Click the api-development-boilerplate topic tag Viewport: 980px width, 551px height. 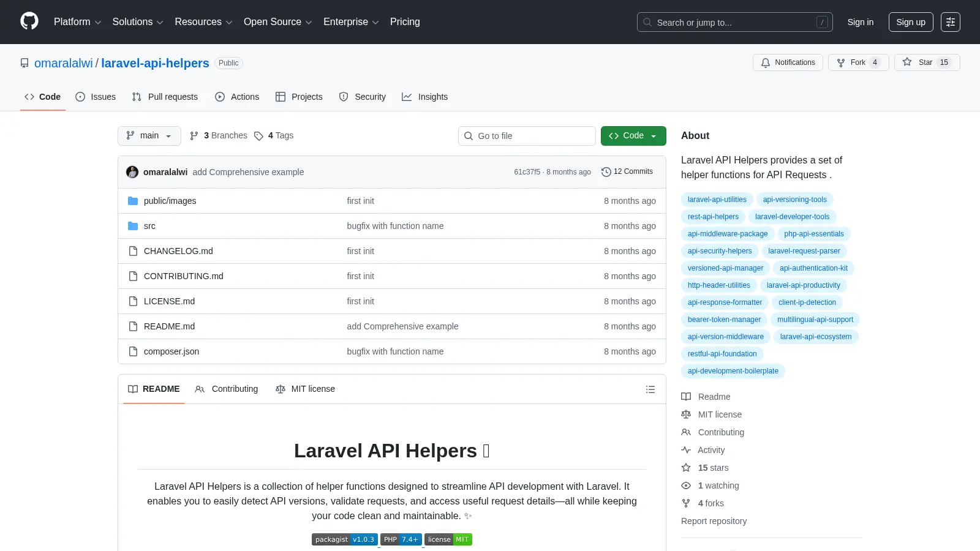coord(733,371)
